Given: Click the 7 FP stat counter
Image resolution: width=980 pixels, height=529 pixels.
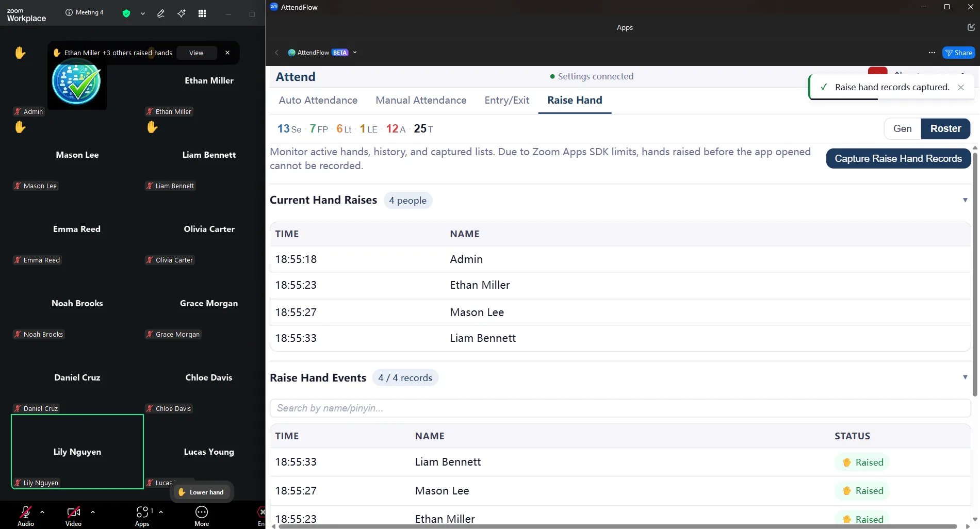Looking at the screenshot, I should coord(319,129).
